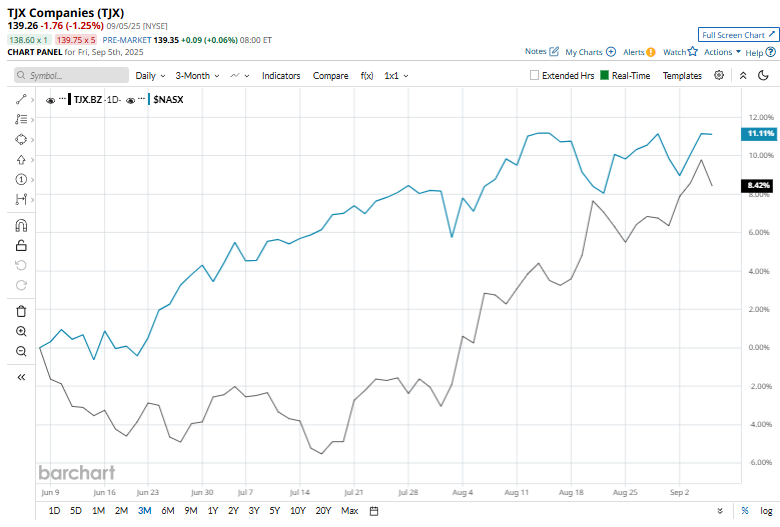This screenshot has width=780, height=527.
Task: Open the calendar date range picker
Action: (x=374, y=511)
